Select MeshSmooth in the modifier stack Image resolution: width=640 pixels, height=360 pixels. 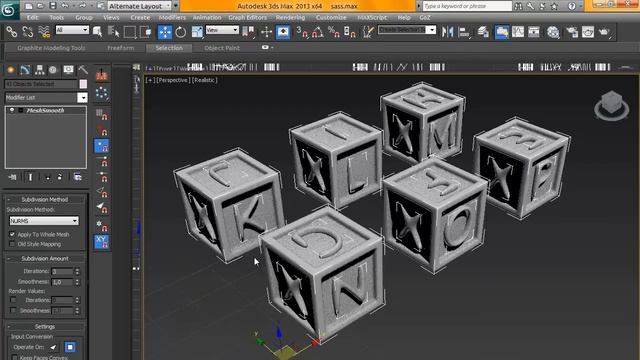pyautogui.click(x=45, y=110)
